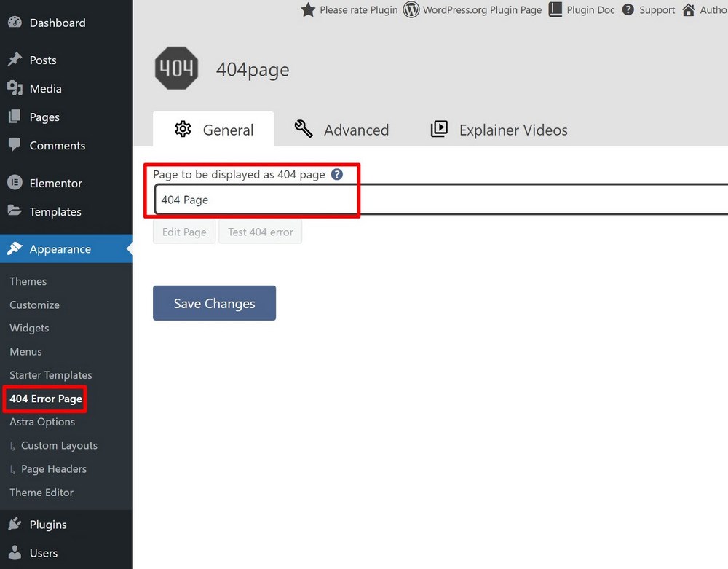Image resolution: width=728 pixels, height=569 pixels.
Task: Click the video play icon on Explainer Videos
Action: pyautogui.click(x=439, y=129)
